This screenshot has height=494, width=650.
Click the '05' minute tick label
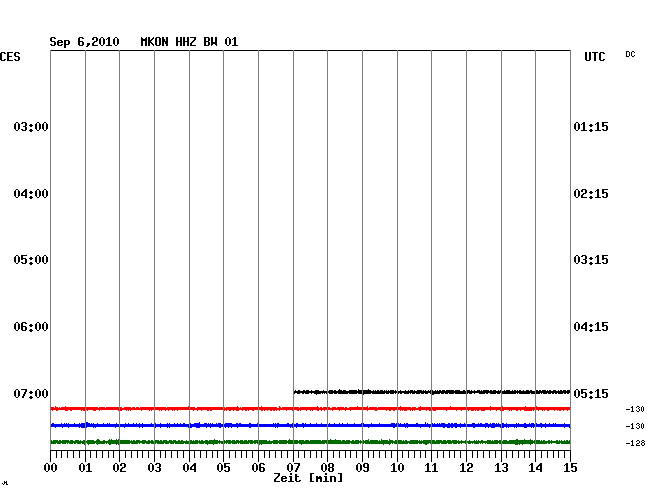click(x=223, y=468)
